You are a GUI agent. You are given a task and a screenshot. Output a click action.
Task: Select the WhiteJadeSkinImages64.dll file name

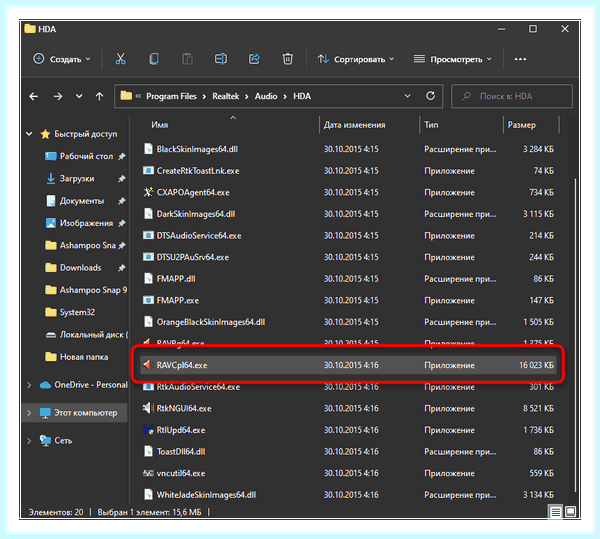click(206, 495)
